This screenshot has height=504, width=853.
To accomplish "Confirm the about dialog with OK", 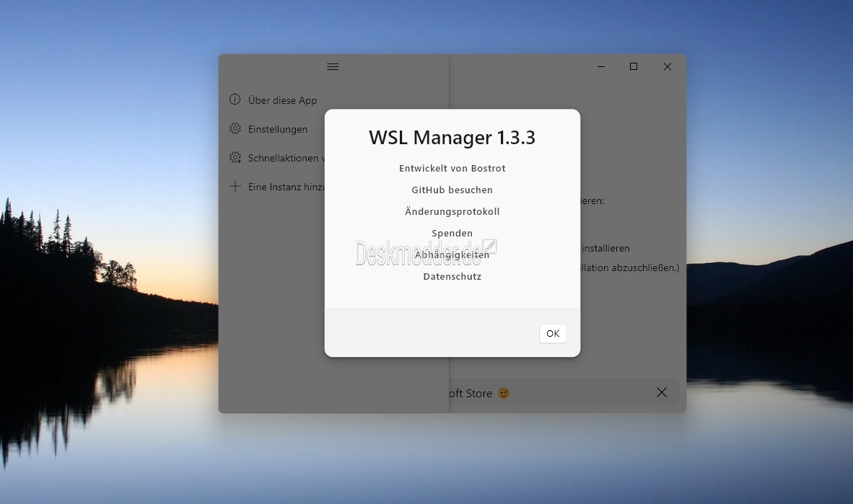I will pos(553,334).
